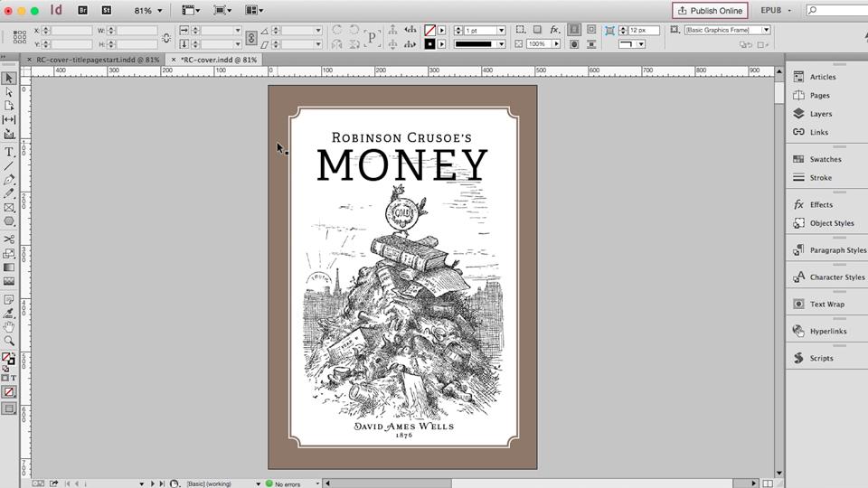Open the Screen Mode dropdown
Viewport: 868px width, 488px height.
coord(222,10)
